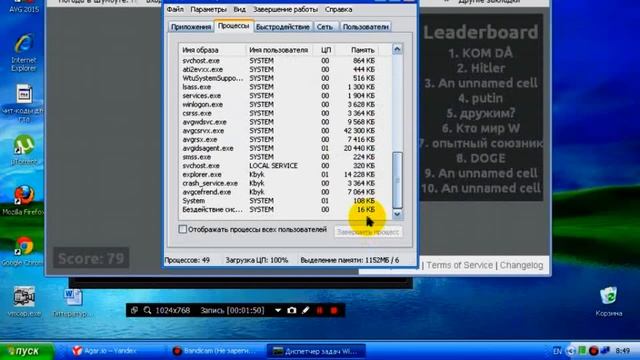Image resolution: width=640 pixels, height=360 pixels.
Task: Open the Вид menu
Action: pos(239,9)
